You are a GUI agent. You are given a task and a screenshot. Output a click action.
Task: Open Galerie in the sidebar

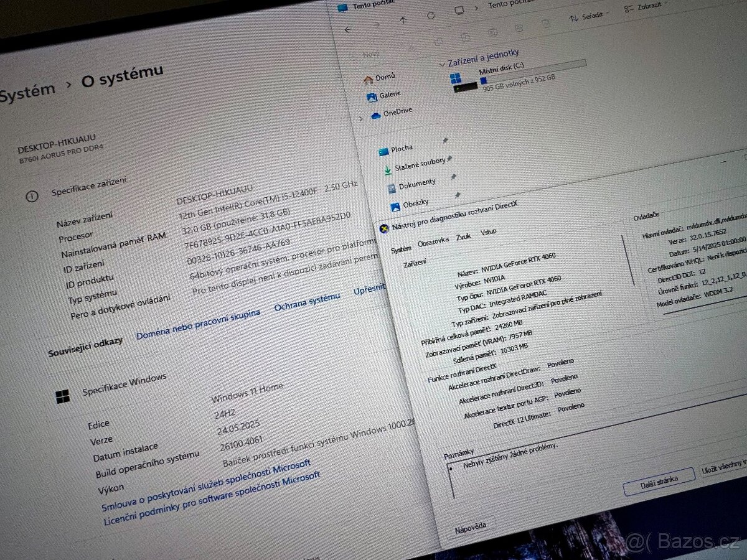pos(390,95)
